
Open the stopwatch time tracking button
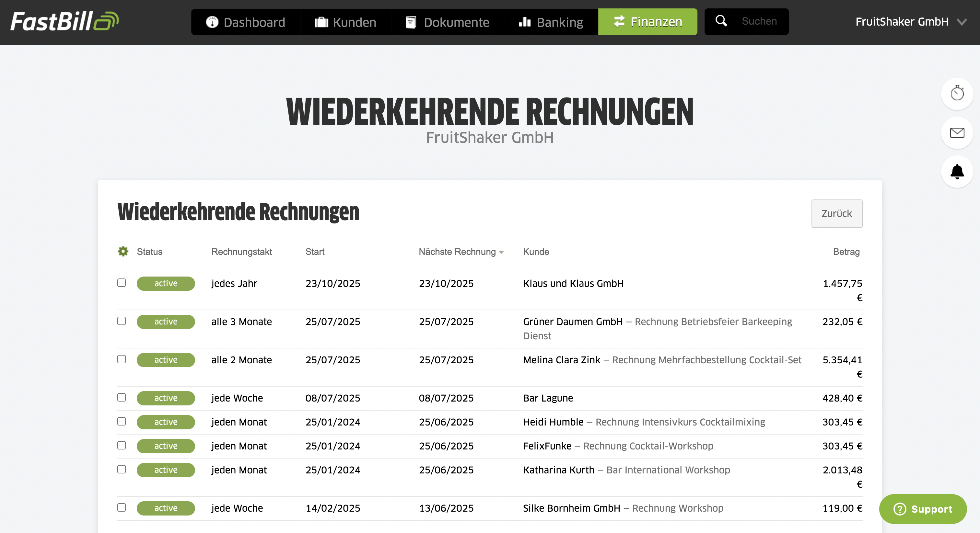957,94
